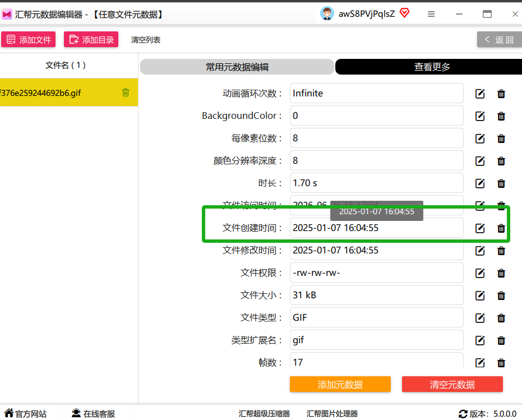Screen dimensions: 522x420
Task: Open the 查看更多 tab
Action: tap(429, 67)
